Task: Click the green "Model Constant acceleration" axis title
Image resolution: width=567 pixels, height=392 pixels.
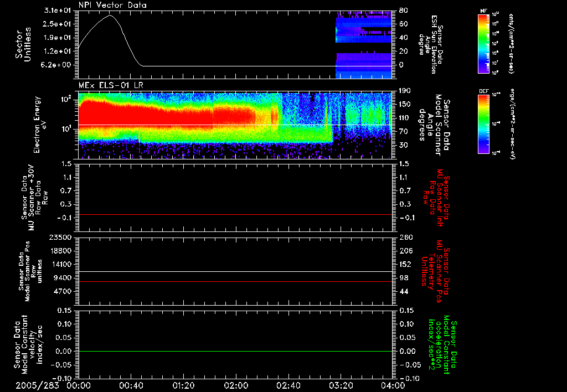Action: [442, 345]
